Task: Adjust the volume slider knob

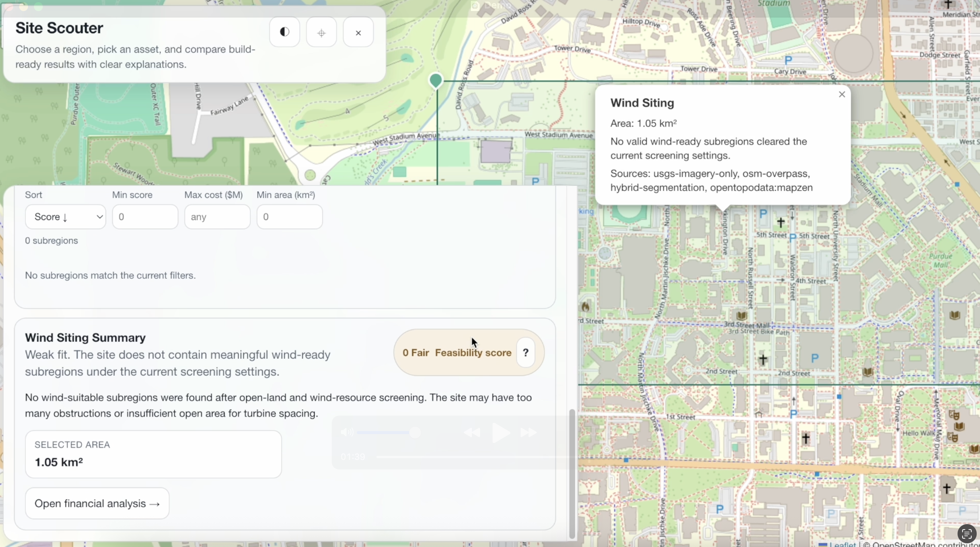Action: click(415, 432)
